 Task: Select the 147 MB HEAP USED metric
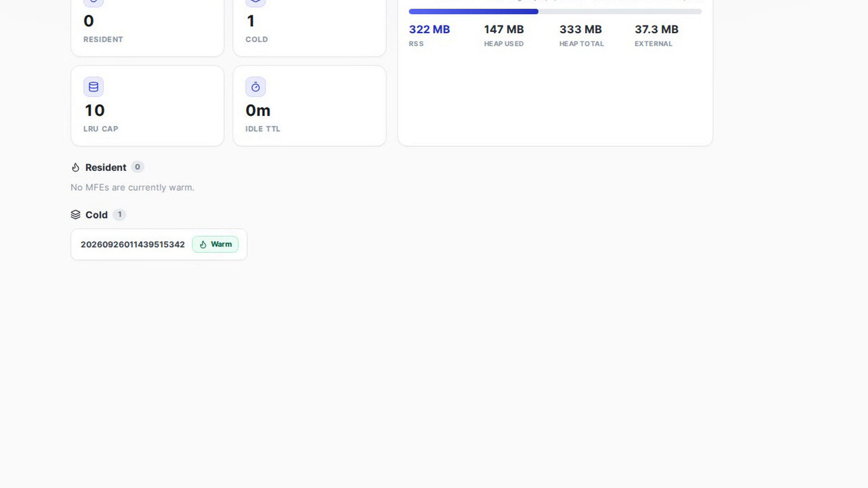504,35
